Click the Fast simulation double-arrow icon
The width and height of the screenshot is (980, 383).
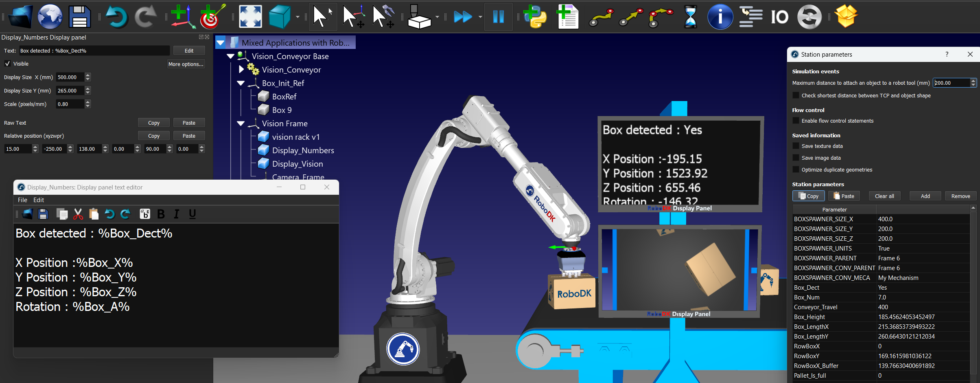coord(463,17)
